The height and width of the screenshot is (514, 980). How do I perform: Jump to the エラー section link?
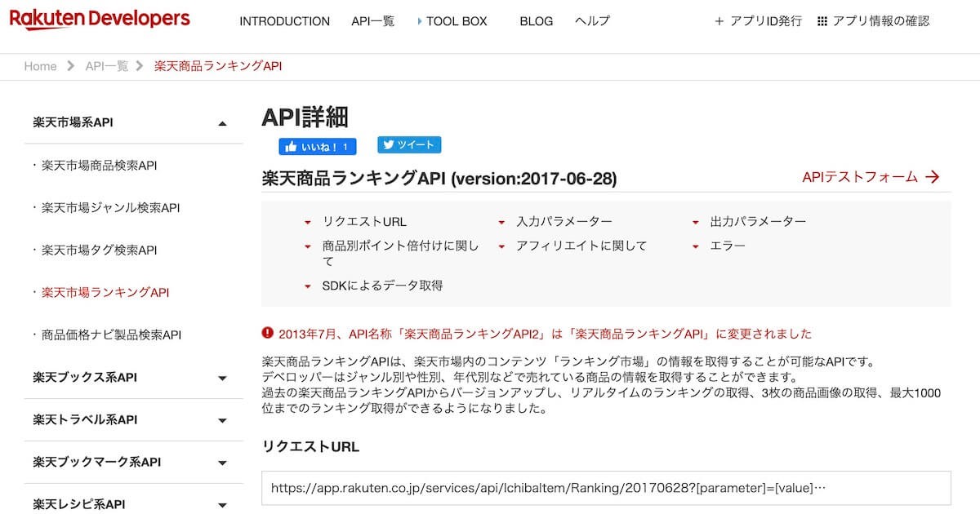click(728, 246)
